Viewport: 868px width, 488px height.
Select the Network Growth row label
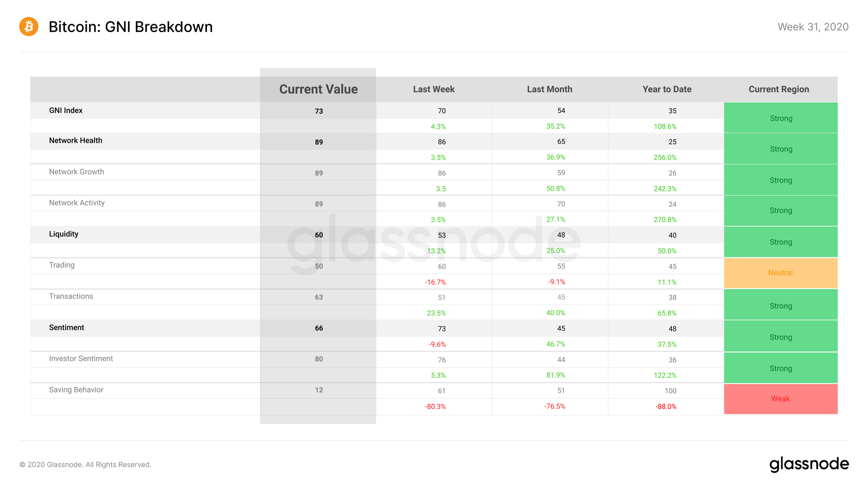pos(76,171)
